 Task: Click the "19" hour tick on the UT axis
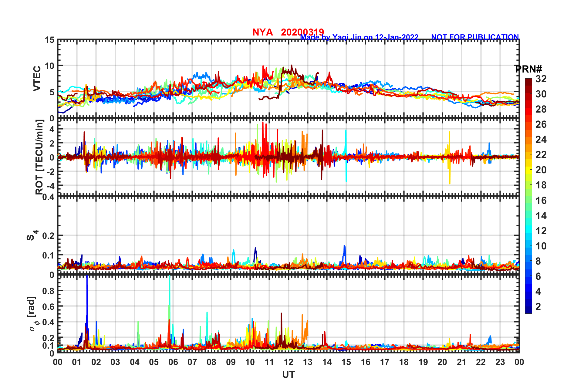tap(423, 362)
